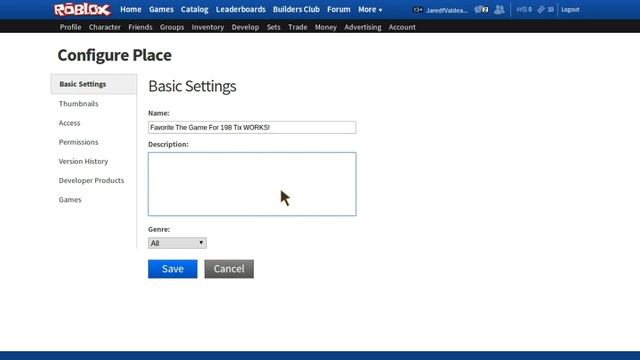Open Inventory in the sub navigation
The width and height of the screenshot is (640, 360).
[208, 27]
